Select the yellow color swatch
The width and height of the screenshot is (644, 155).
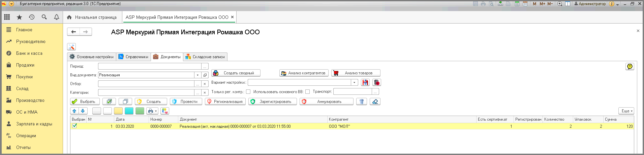pos(118,111)
